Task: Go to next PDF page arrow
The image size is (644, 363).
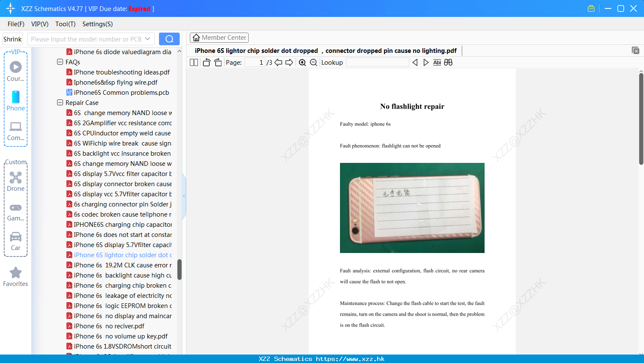Action: point(289,63)
